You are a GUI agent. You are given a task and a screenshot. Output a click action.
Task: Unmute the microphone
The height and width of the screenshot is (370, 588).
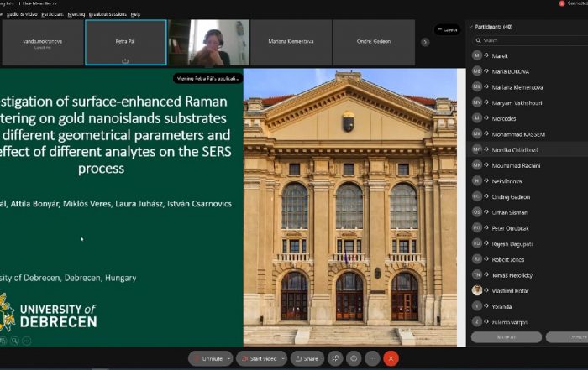[x=208, y=359]
